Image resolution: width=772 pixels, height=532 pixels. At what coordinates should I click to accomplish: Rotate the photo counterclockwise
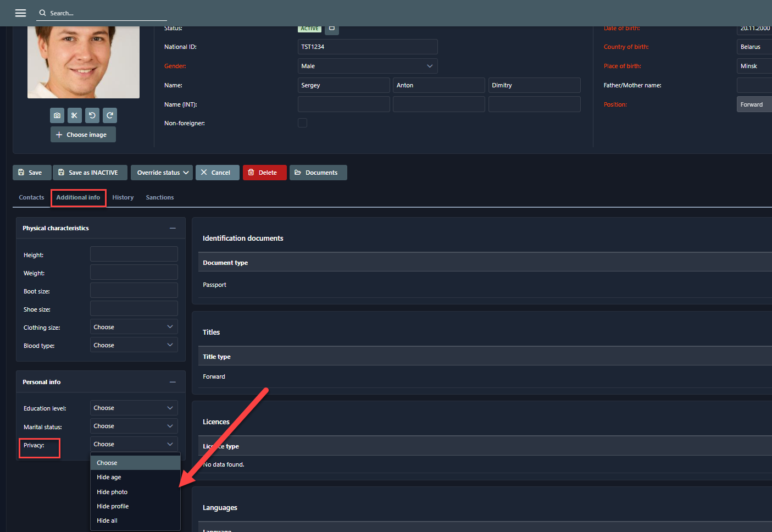[92, 115]
